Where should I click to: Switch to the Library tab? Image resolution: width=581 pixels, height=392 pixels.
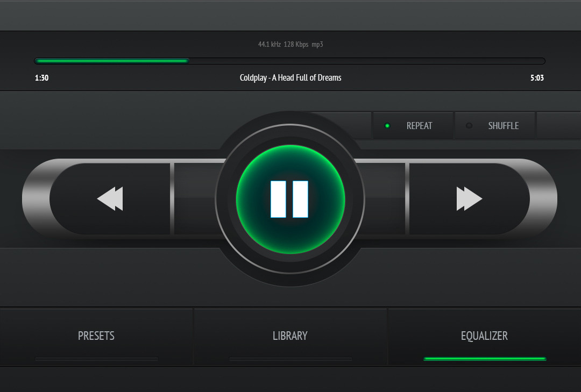coord(290,336)
